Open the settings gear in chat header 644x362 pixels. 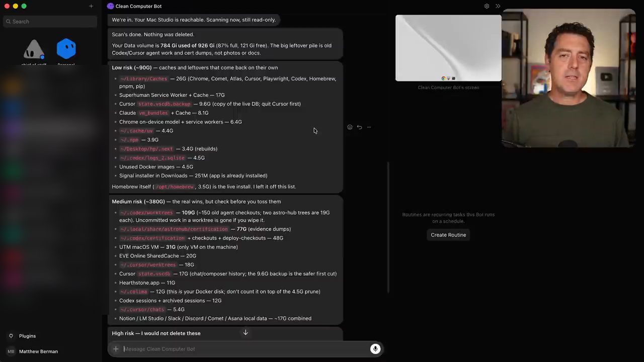487,6
